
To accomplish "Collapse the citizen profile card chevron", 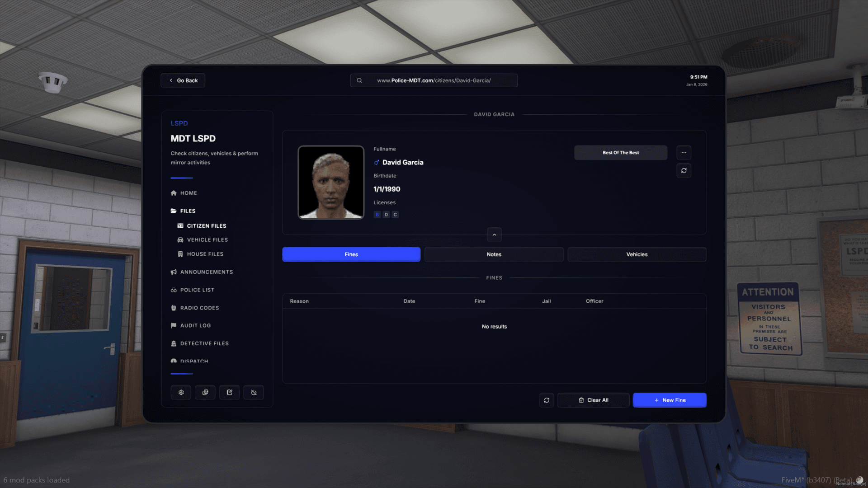I will point(494,235).
